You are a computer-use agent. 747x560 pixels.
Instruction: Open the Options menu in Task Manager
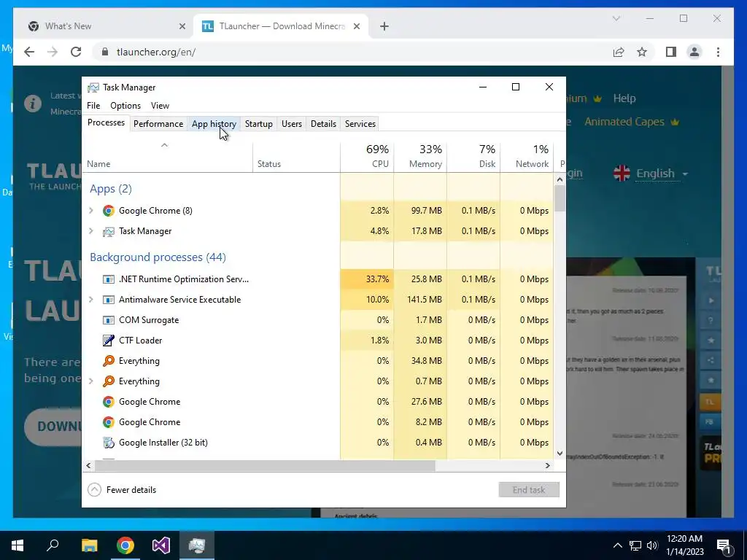point(125,106)
